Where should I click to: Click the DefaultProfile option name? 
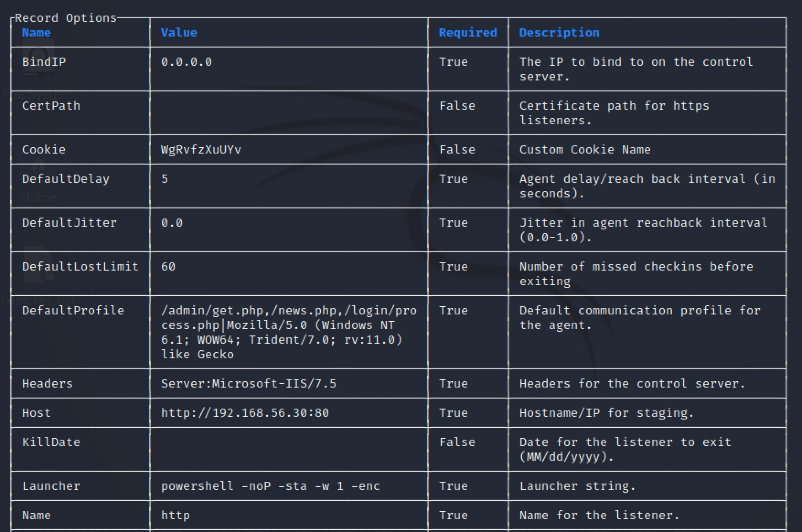coord(73,310)
